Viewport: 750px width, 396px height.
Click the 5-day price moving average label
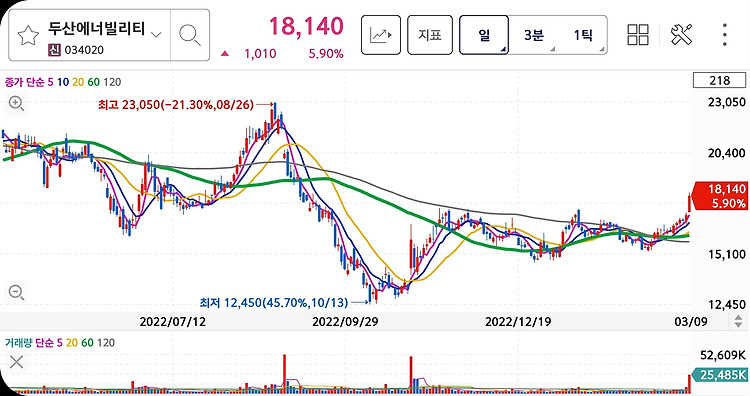(50, 82)
